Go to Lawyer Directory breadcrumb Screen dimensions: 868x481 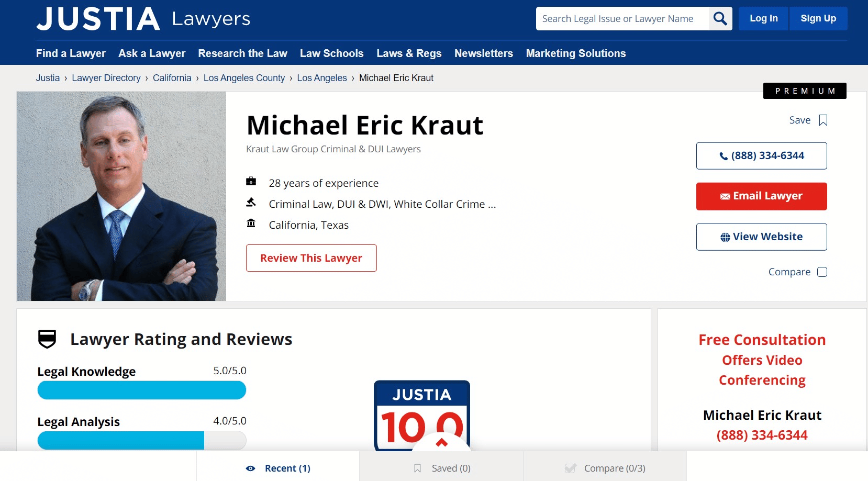tap(106, 78)
